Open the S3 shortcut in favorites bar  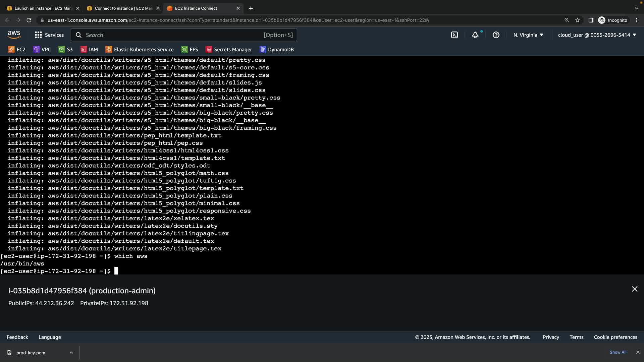[x=66, y=50]
